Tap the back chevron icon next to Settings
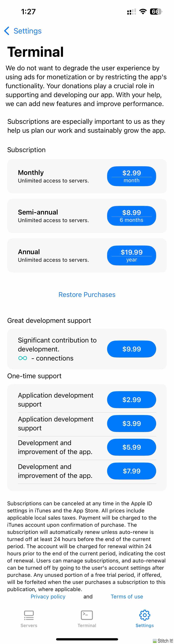The width and height of the screenshot is (174, 644). pos(7,31)
